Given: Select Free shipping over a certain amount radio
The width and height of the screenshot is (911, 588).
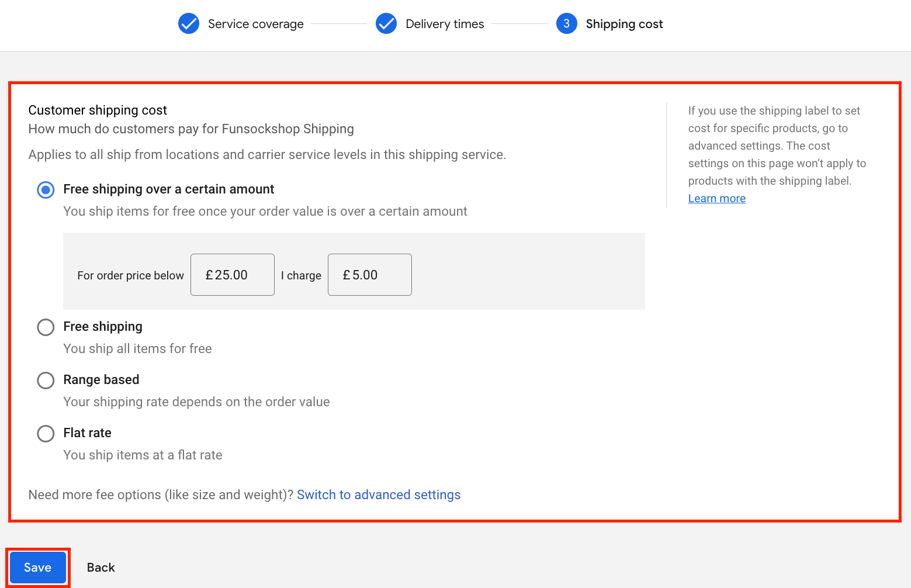Looking at the screenshot, I should coord(46,190).
